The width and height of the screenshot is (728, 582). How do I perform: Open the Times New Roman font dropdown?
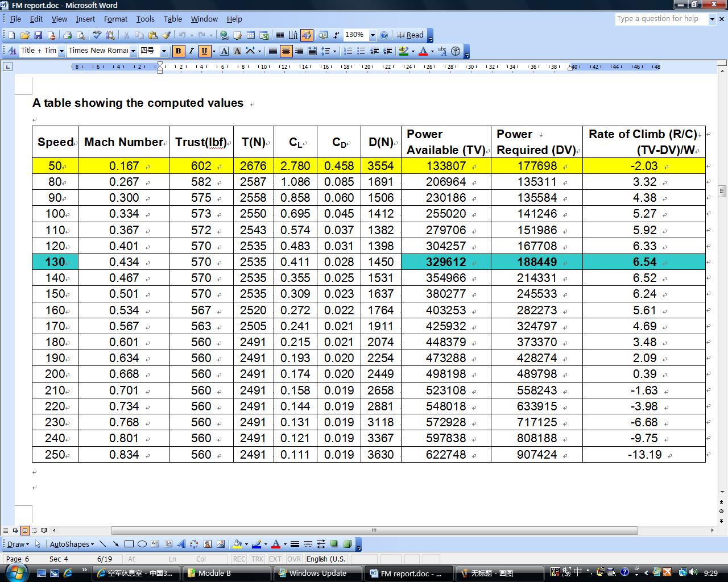pos(133,51)
